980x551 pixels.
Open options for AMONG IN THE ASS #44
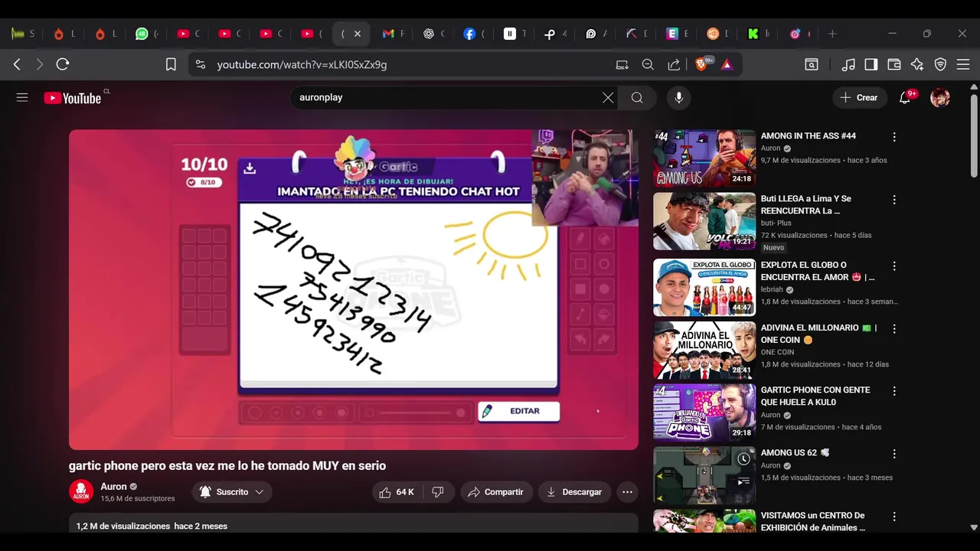tap(894, 137)
